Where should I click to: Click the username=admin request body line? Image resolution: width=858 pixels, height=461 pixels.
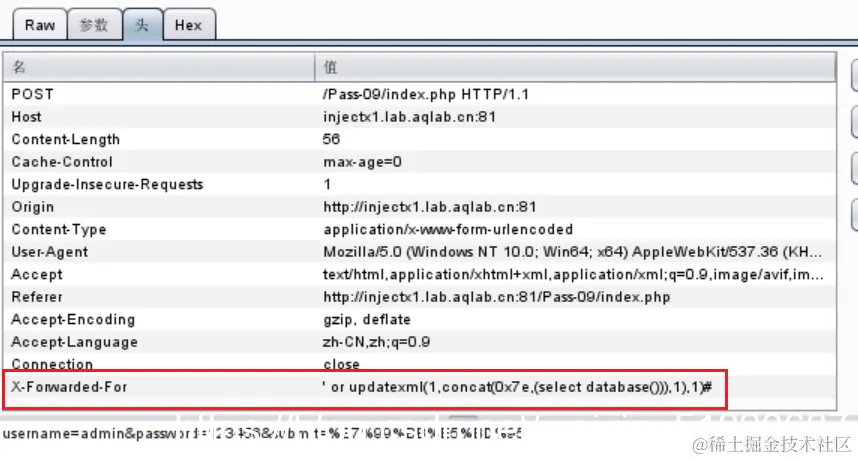point(263,434)
